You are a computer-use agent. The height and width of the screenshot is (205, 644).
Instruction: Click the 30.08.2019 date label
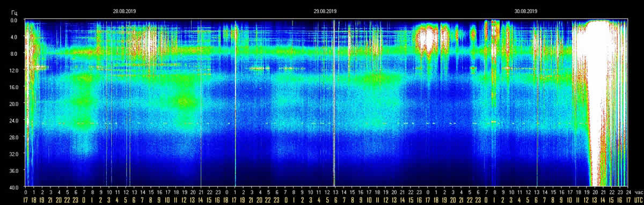pos(525,11)
